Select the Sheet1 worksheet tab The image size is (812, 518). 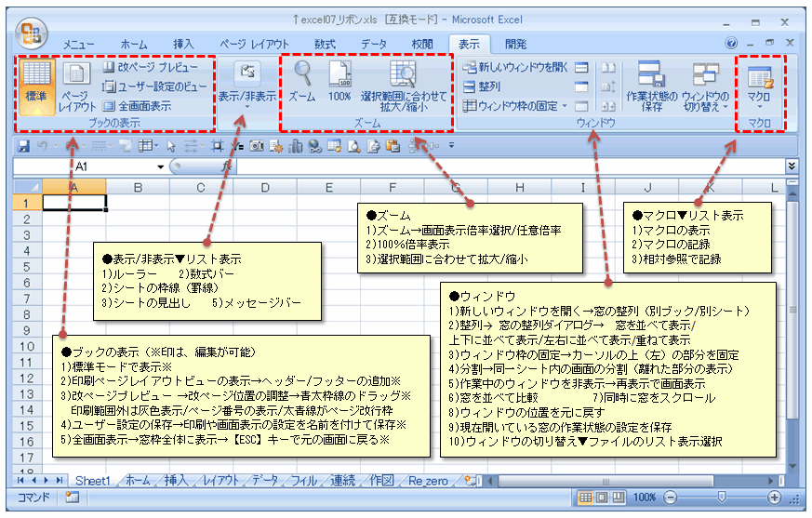coord(93,481)
